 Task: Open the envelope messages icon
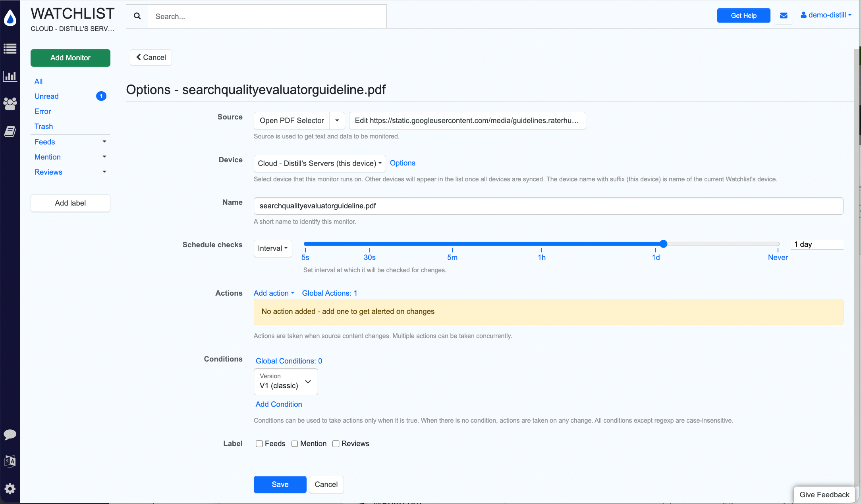point(784,15)
